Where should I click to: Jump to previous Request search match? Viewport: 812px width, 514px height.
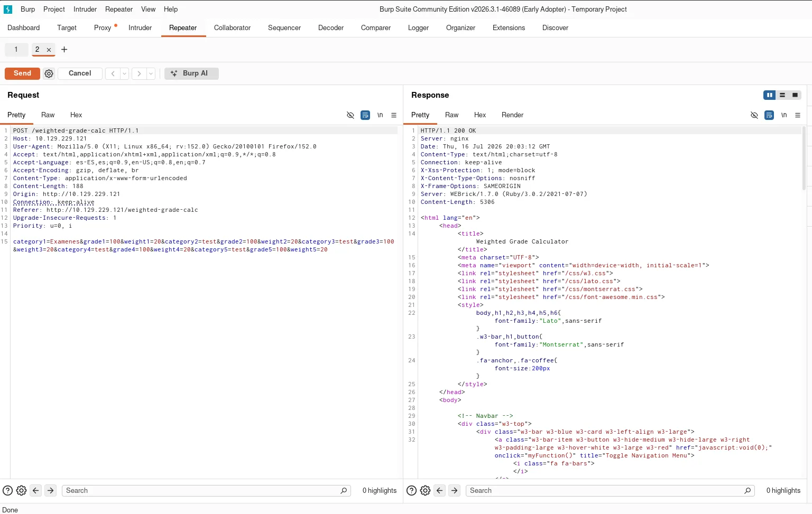[x=36, y=491]
